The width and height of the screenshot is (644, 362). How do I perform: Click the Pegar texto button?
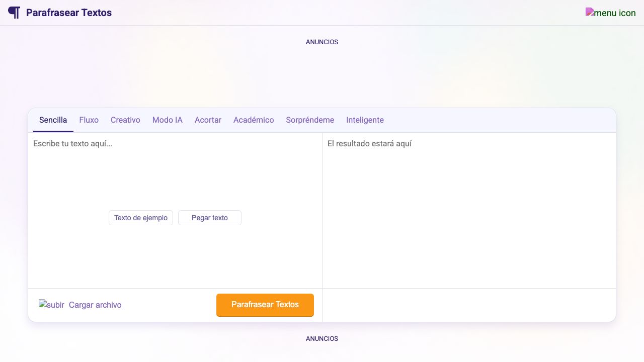pos(210,218)
